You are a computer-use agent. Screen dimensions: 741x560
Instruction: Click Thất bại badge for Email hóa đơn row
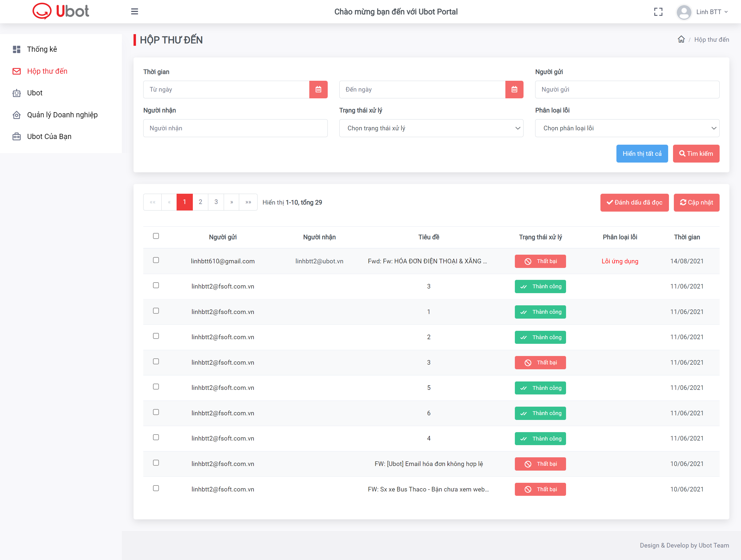540,464
